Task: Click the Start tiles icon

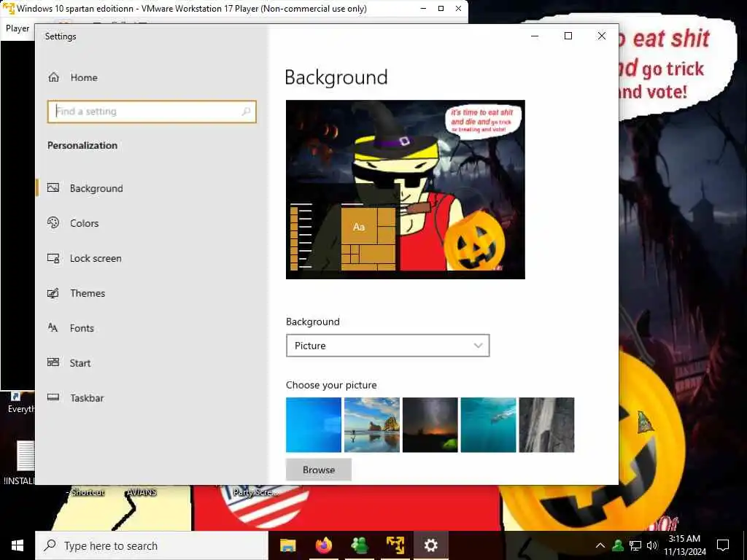Action: point(53,362)
